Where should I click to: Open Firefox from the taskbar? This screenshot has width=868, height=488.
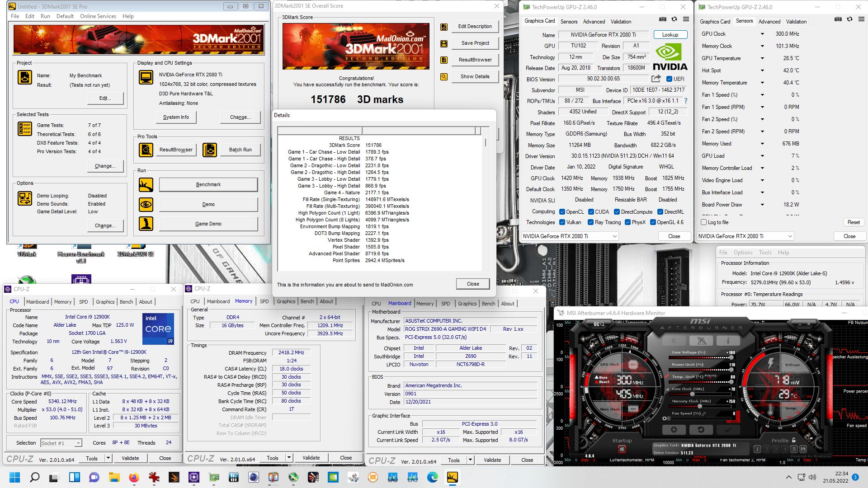134,477
